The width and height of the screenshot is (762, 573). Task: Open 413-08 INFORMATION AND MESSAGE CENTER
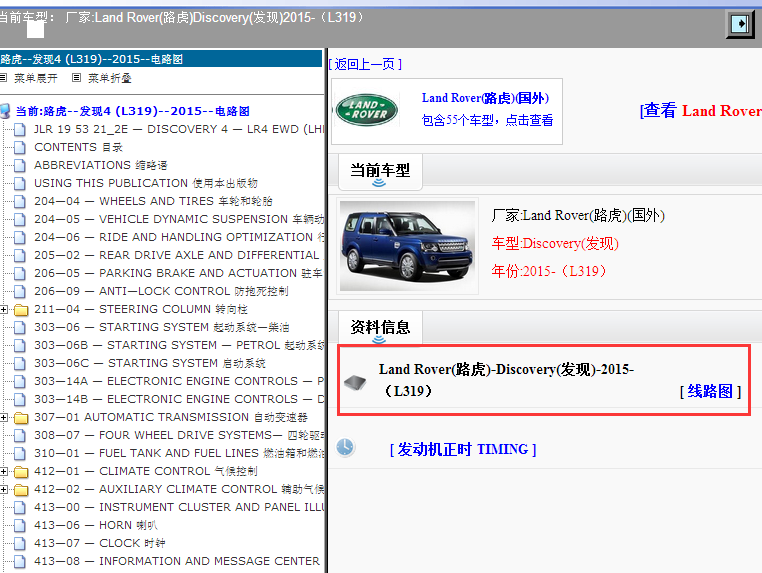tap(177, 561)
